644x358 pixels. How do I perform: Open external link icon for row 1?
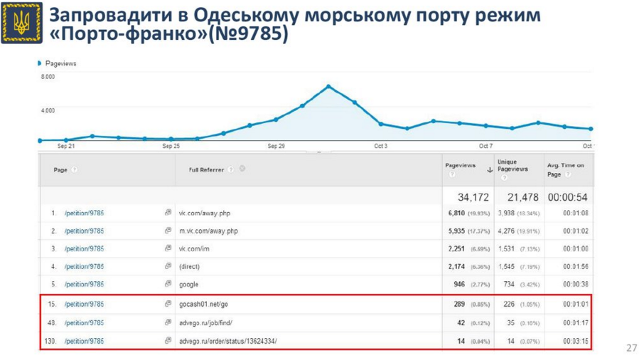point(168,213)
